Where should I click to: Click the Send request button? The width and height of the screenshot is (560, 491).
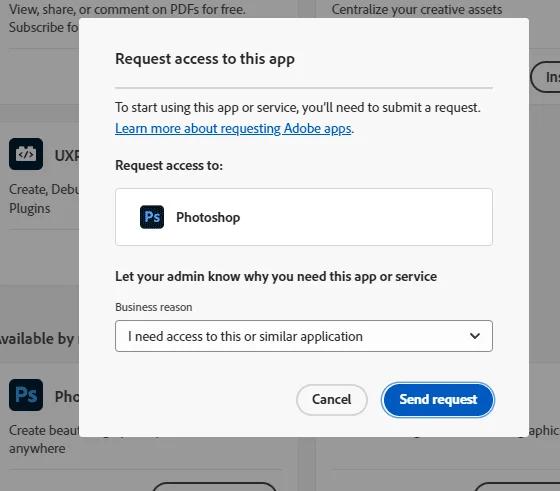pyautogui.click(x=438, y=400)
